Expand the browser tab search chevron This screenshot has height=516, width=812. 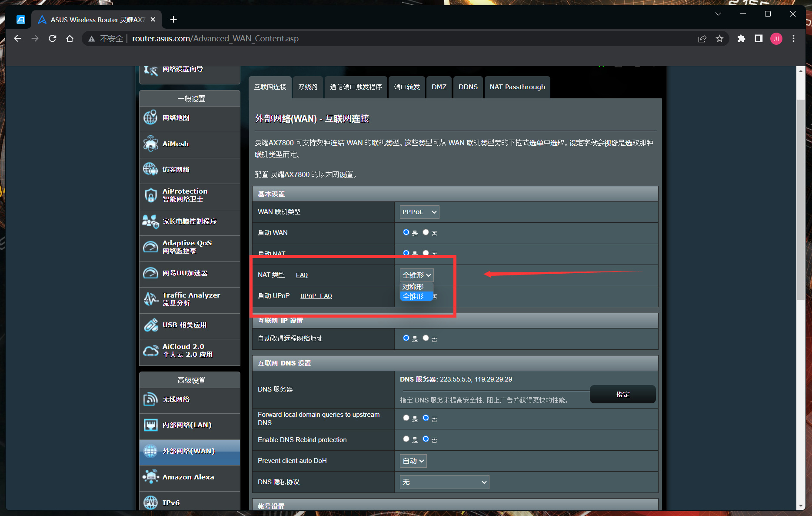[x=718, y=14]
